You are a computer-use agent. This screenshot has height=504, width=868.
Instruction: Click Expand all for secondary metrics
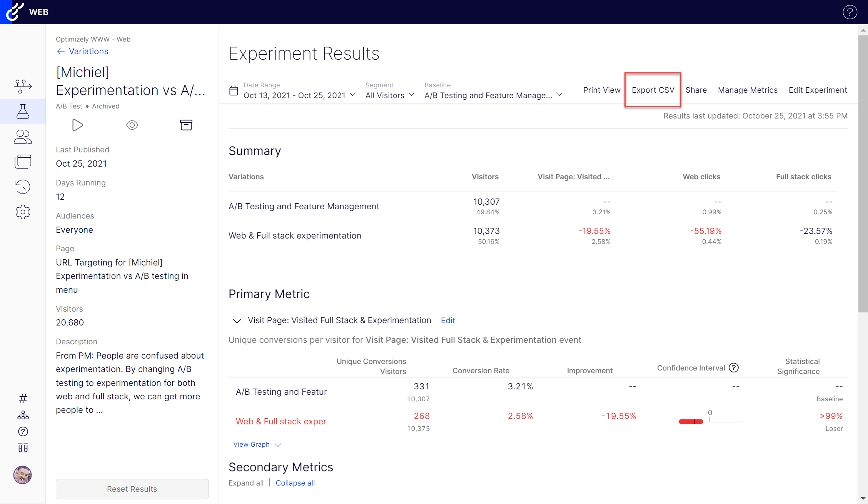(246, 483)
